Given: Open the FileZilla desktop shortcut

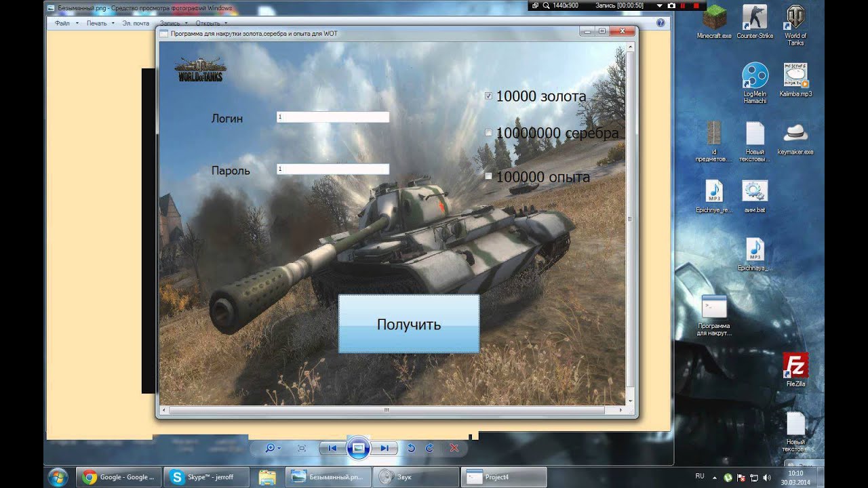Looking at the screenshot, I should pos(795,369).
